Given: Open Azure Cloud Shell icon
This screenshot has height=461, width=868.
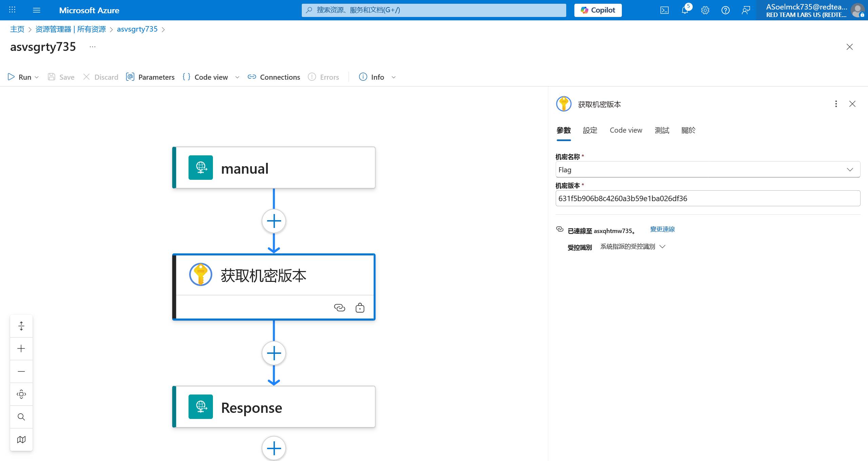Looking at the screenshot, I should point(664,10).
